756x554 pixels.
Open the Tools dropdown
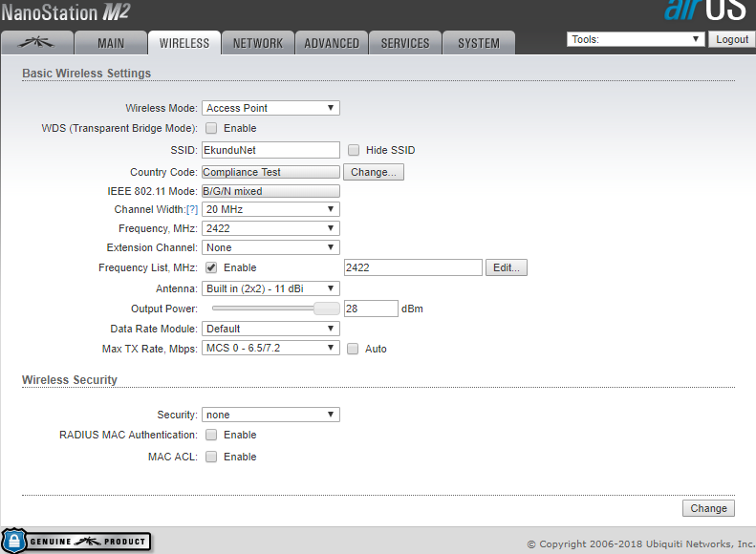tap(636, 39)
